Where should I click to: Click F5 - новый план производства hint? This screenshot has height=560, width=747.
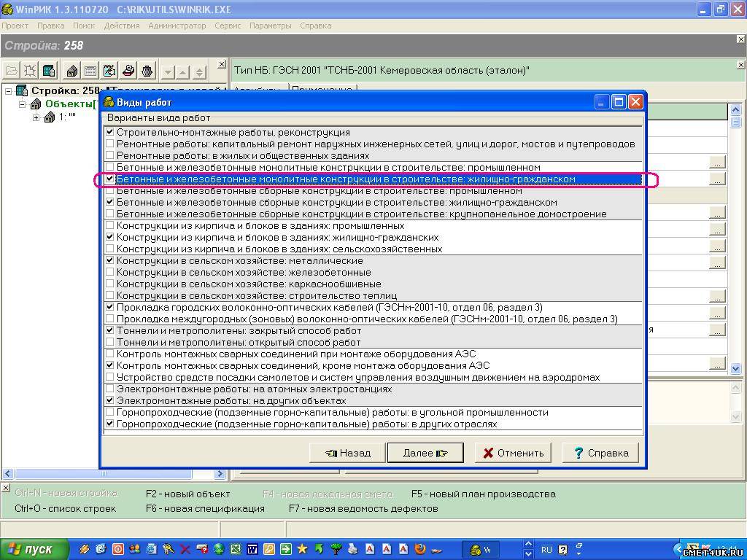[x=483, y=494]
